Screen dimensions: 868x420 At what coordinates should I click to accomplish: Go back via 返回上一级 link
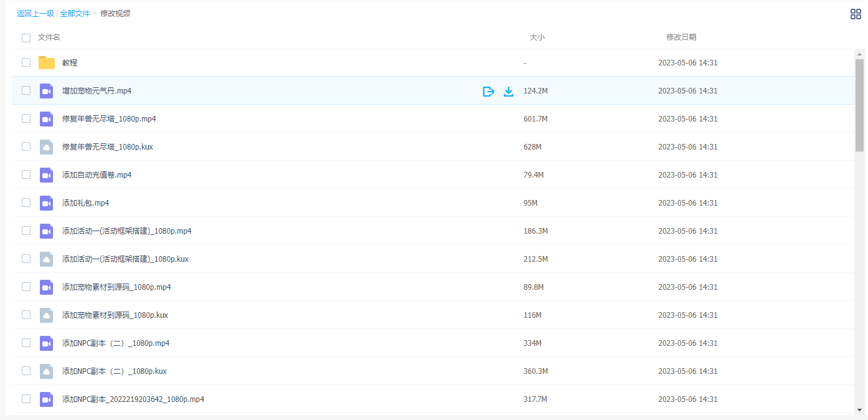click(35, 14)
